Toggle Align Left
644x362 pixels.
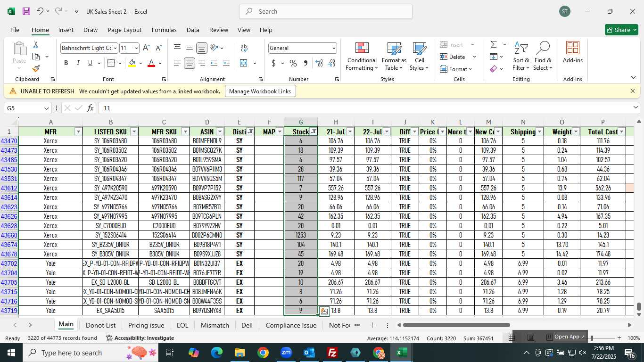[177, 63]
